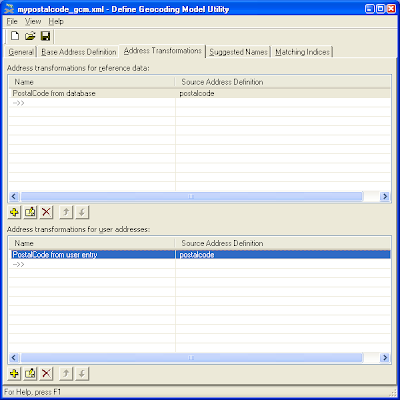Screen dimensions: 400x400
Task: Move the reference transformation down
Action: pos(82,212)
